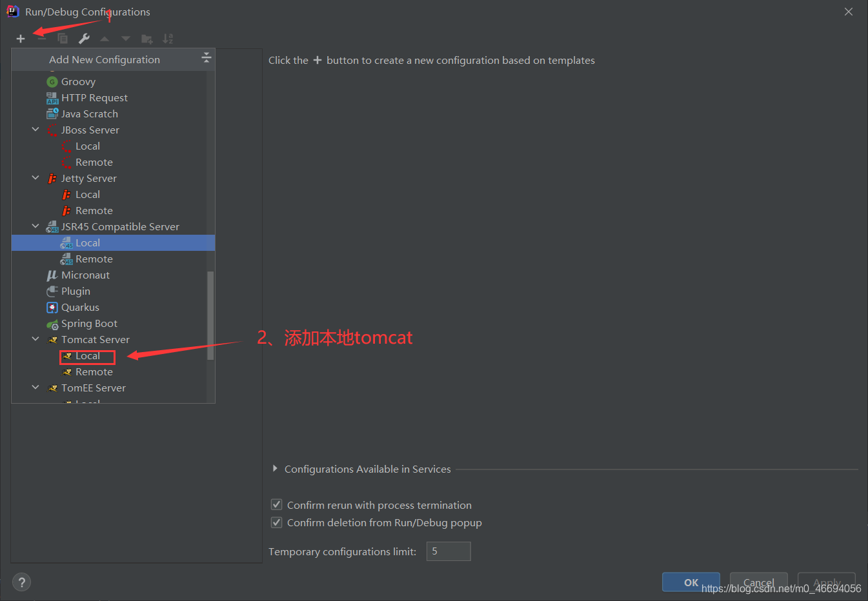Click the Groovy configuration icon
The height and width of the screenshot is (601, 868).
click(52, 82)
